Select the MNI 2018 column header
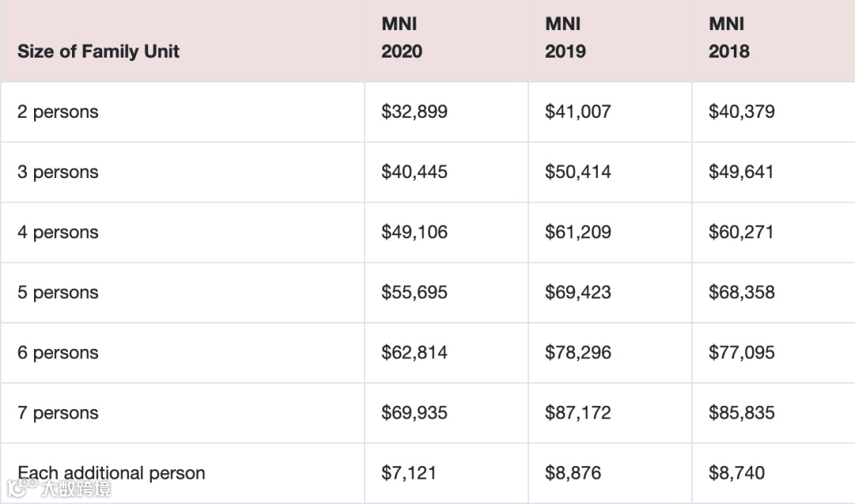Screen dimensions: 855x504 pos(728,38)
